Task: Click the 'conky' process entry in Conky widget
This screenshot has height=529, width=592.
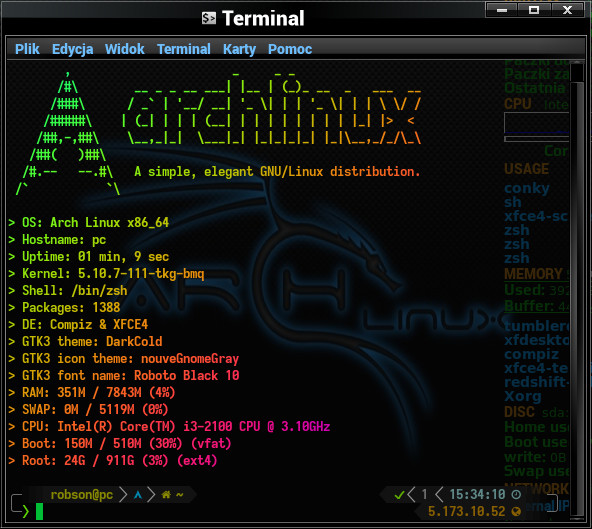Action: (x=527, y=188)
